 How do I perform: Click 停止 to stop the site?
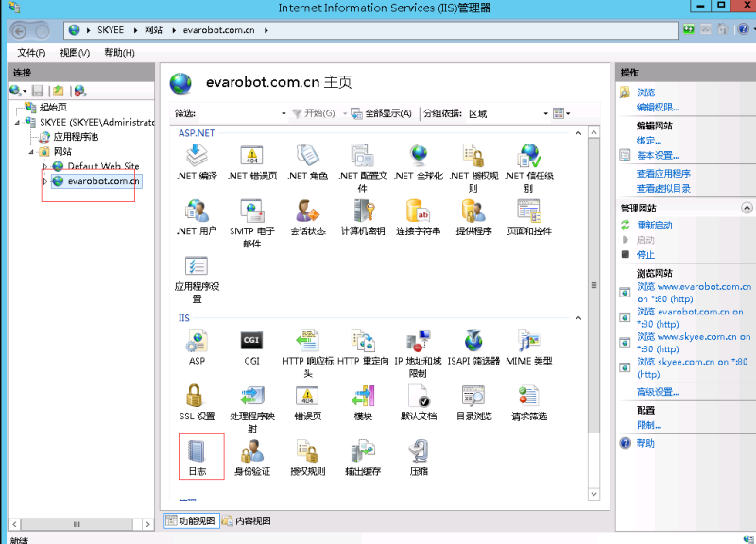645,254
